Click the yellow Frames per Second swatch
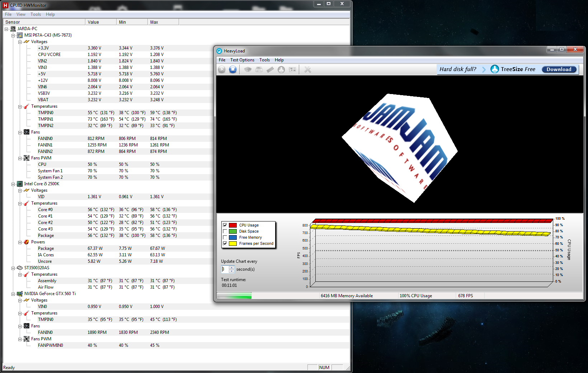 point(232,243)
